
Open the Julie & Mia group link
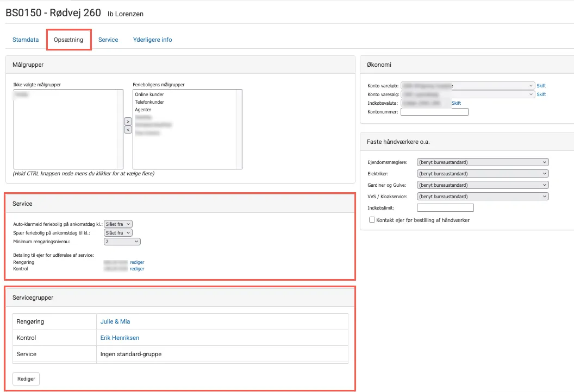point(115,321)
